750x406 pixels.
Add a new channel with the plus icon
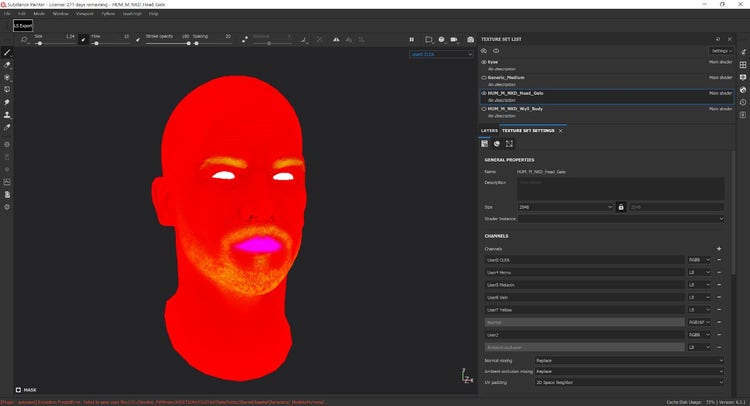pyautogui.click(x=719, y=248)
